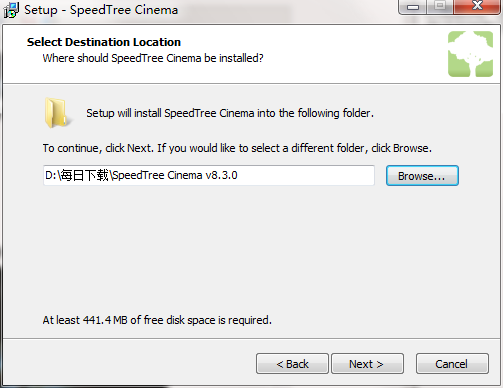
Task: Click the 每日下载 folder name in path
Action: (85, 175)
